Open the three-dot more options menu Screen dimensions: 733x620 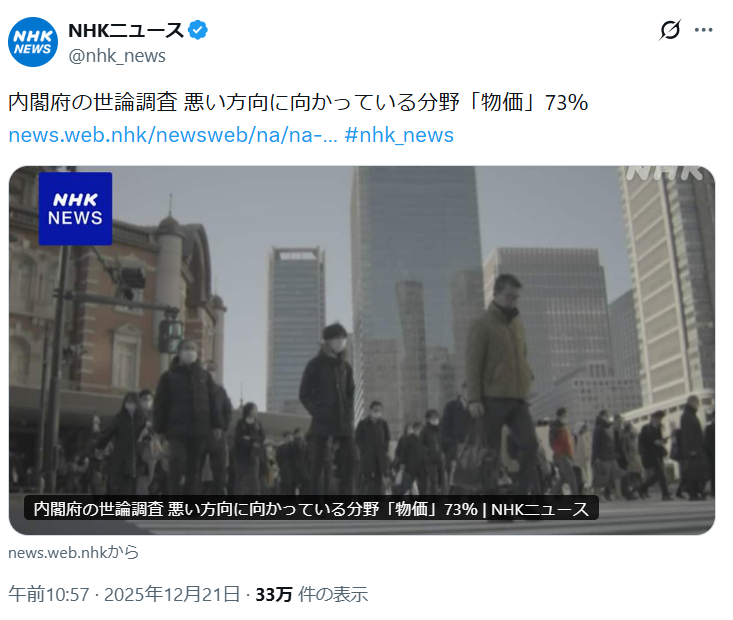703,30
